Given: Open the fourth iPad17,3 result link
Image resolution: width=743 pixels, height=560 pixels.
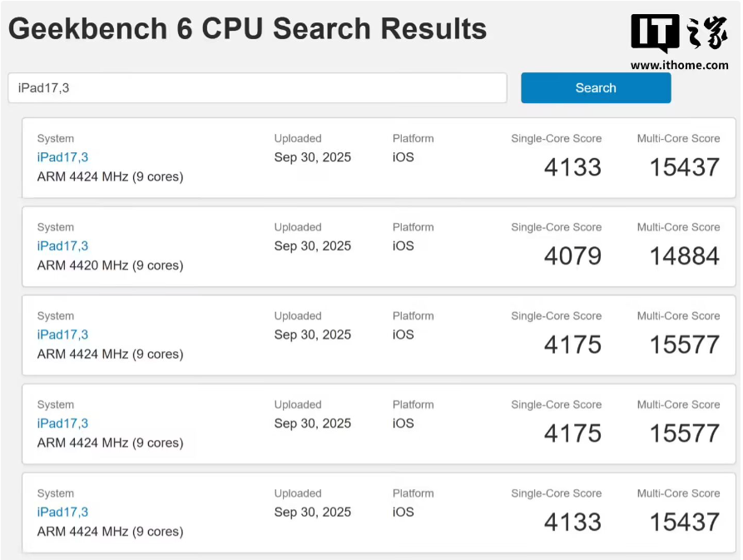Looking at the screenshot, I should (x=62, y=424).
